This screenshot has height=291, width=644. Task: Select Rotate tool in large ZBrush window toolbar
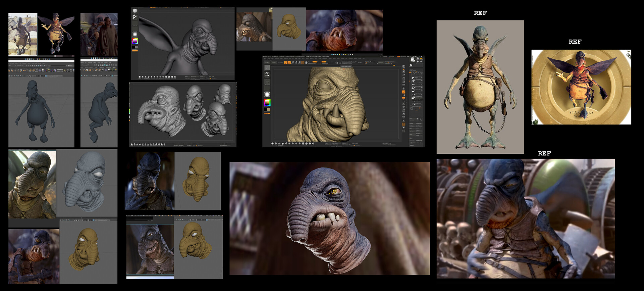300,63
